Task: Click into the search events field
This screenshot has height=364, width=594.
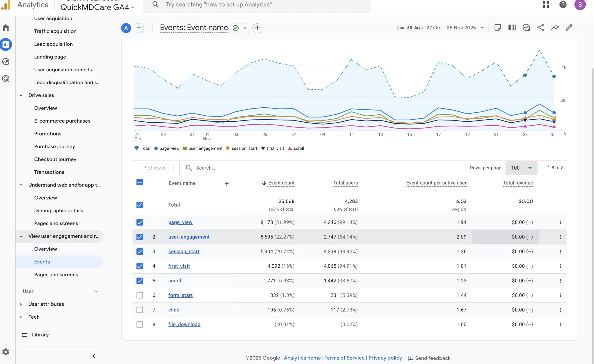Action: click(217, 168)
